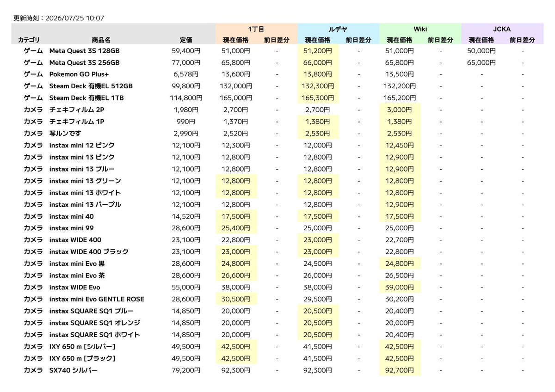
Task: Click highlighted ルデヤ price 132,300円
Action: click(x=318, y=86)
